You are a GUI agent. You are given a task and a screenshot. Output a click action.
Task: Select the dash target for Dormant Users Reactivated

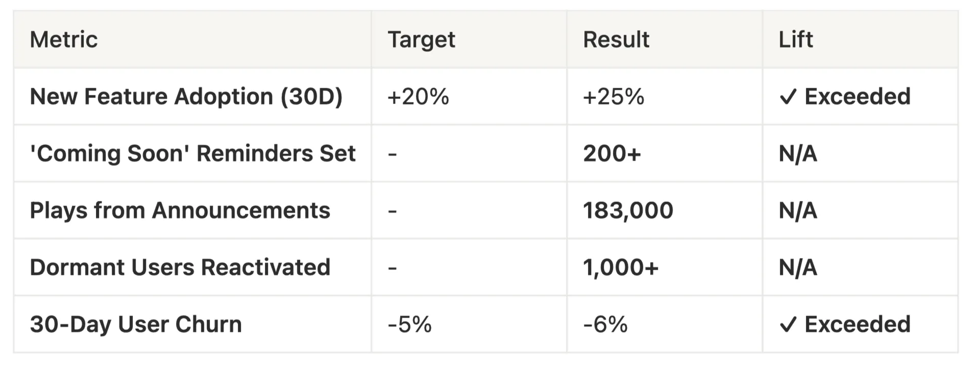click(x=392, y=268)
